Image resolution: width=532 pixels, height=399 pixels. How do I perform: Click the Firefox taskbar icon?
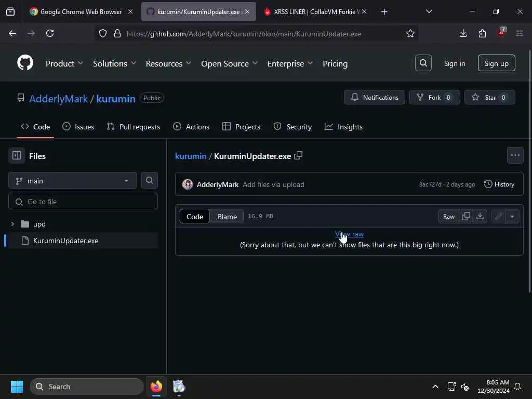pos(156,387)
